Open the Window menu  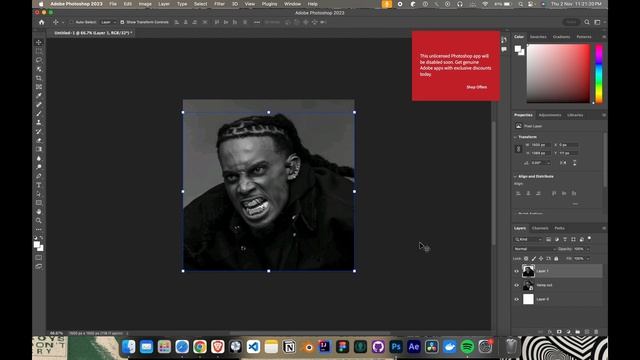click(292, 4)
